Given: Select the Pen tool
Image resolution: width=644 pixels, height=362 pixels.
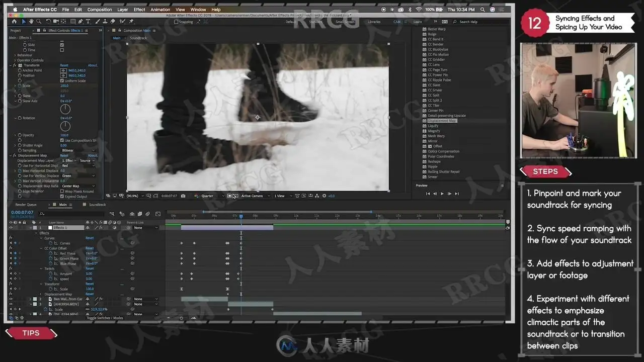Looking at the screenshot, I should coord(82,22).
